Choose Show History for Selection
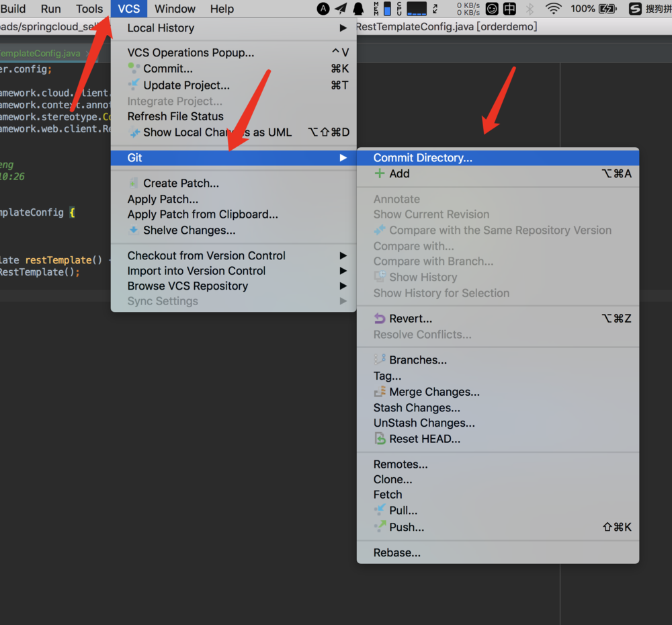 (x=498, y=293)
